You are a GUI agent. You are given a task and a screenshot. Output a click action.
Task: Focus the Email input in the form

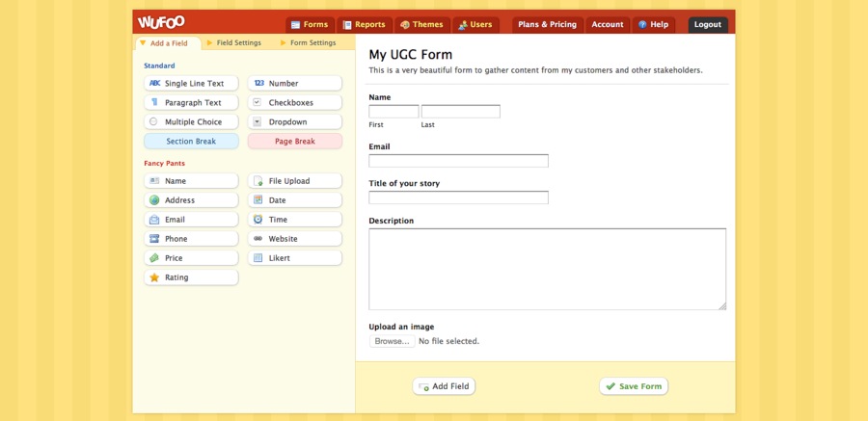click(458, 161)
